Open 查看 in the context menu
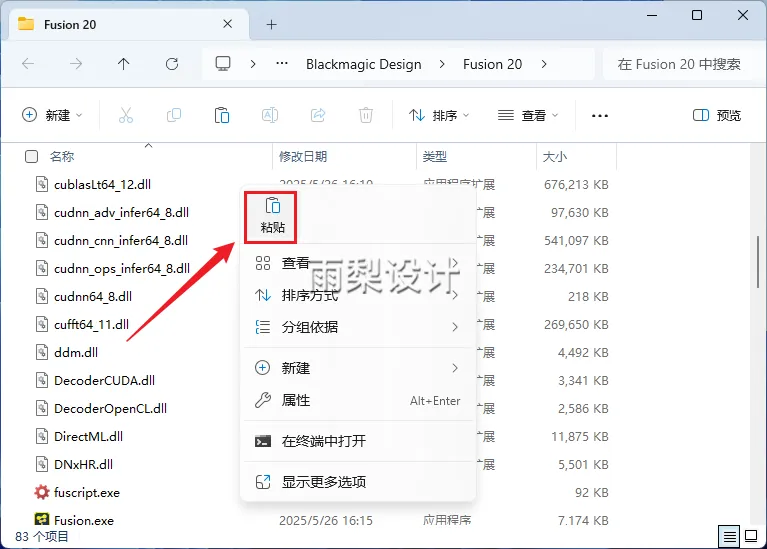This screenshot has width=767, height=549. (358, 263)
